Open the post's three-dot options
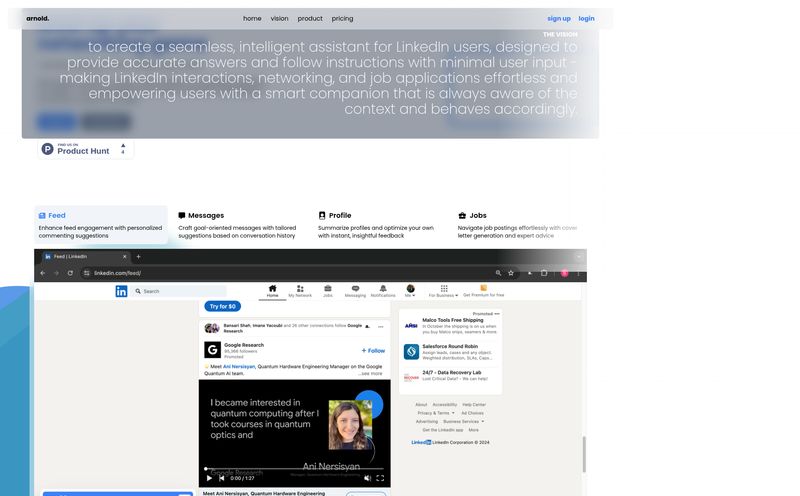Image resolution: width=800 pixels, height=496 pixels. coord(381,327)
